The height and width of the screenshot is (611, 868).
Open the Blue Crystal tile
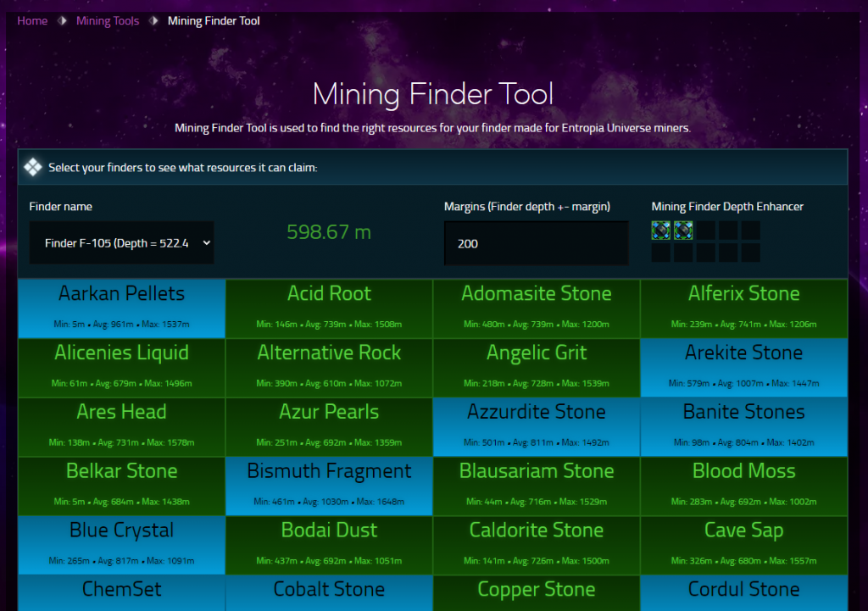click(122, 546)
